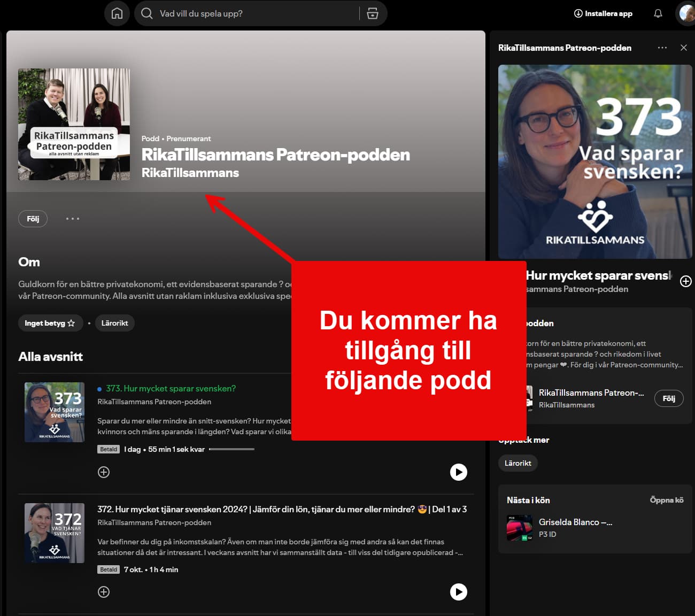
Task: Follow podcast with Följ in right panel
Action: [669, 398]
